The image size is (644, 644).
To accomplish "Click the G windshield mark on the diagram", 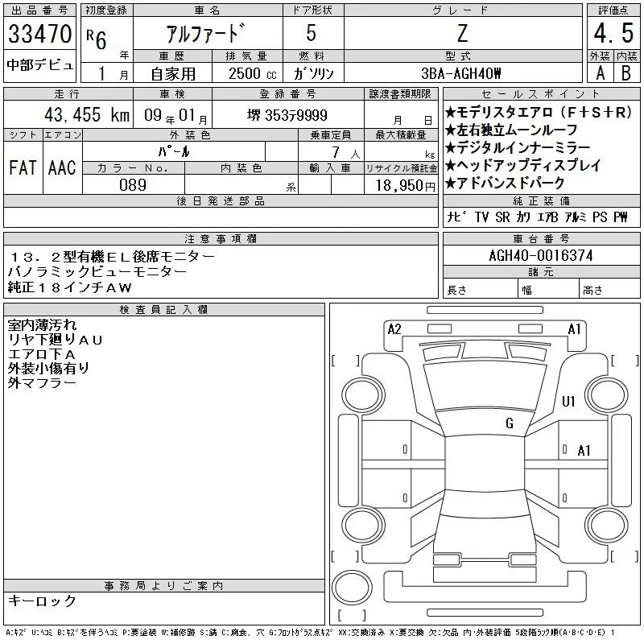I will 510,423.
